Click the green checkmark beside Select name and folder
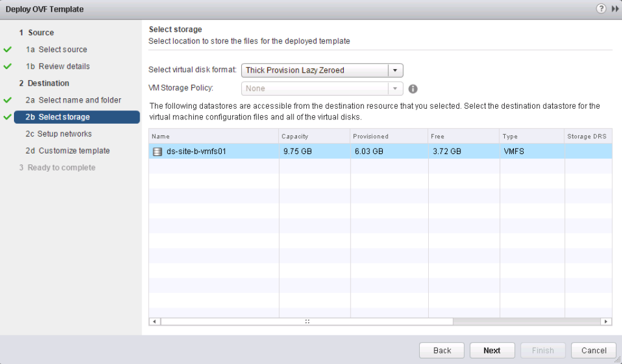This screenshot has height=364, width=622. 7,100
